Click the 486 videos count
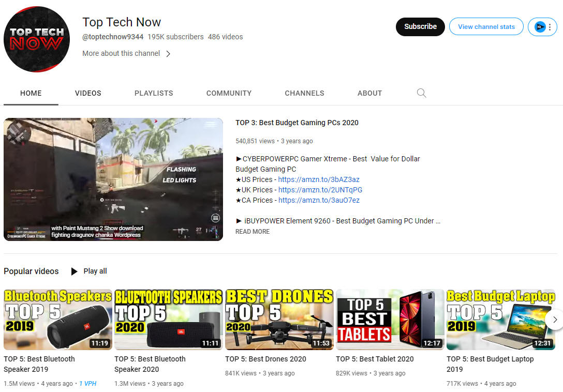 (226, 37)
